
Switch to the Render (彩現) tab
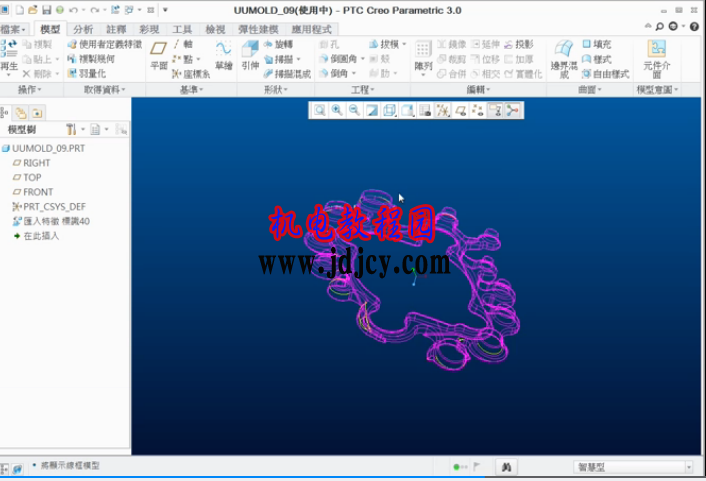(x=149, y=30)
